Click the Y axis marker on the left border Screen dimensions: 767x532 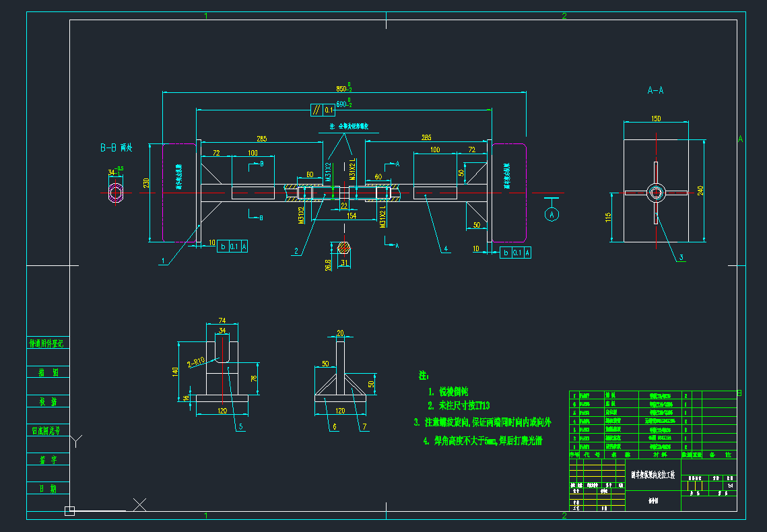tap(77, 441)
